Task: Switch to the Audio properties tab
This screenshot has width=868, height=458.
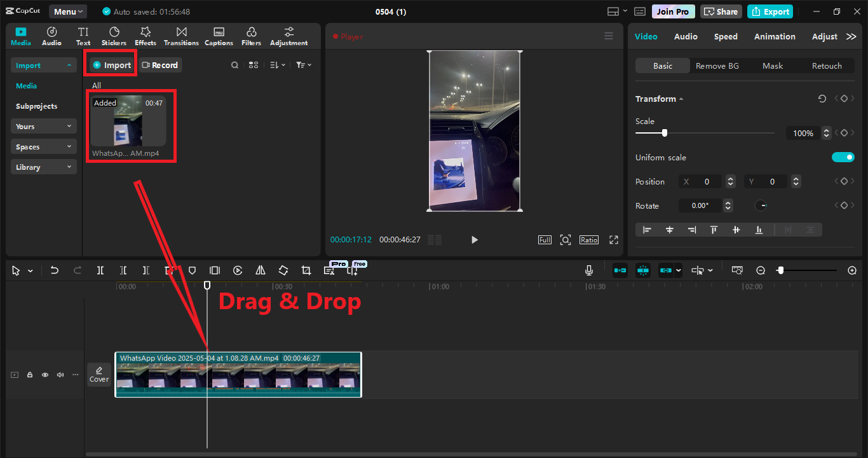Action: click(686, 36)
